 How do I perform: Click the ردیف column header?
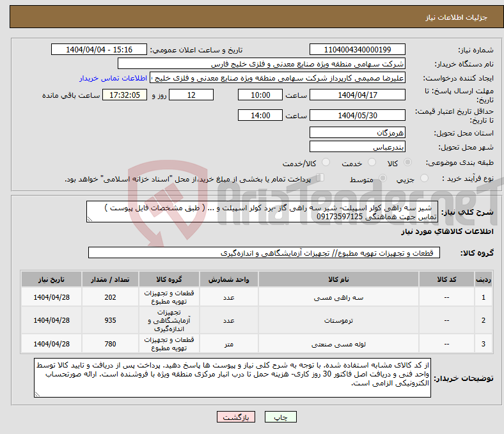point(483,279)
